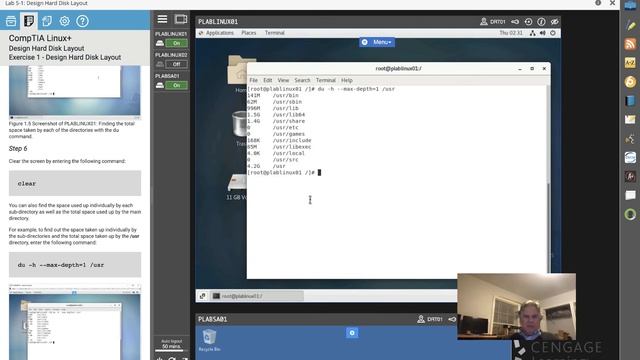Image resolution: width=640 pixels, height=360 pixels.
Task: Open the lower lab guide screenshot thumbnail
Action: (x=75, y=322)
